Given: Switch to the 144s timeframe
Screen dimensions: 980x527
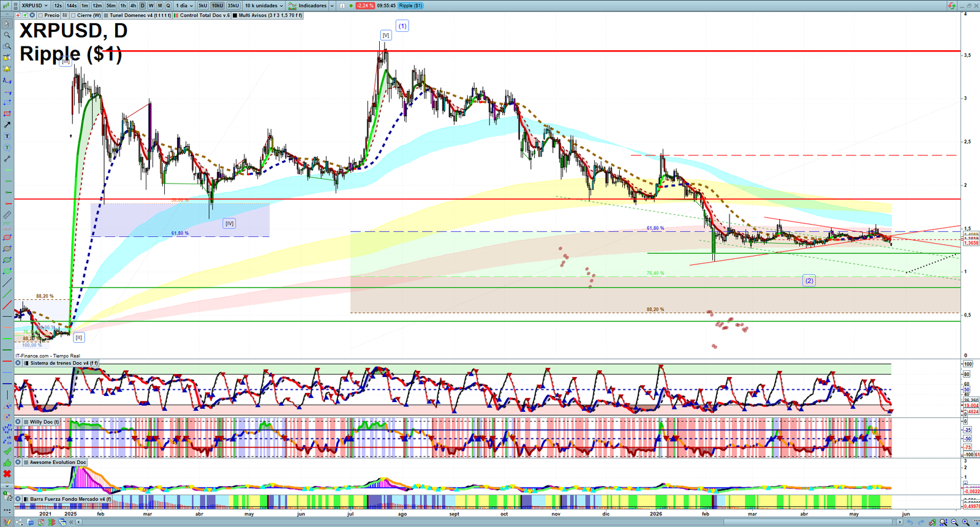Looking at the screenshot, I should tap(71, 6).
